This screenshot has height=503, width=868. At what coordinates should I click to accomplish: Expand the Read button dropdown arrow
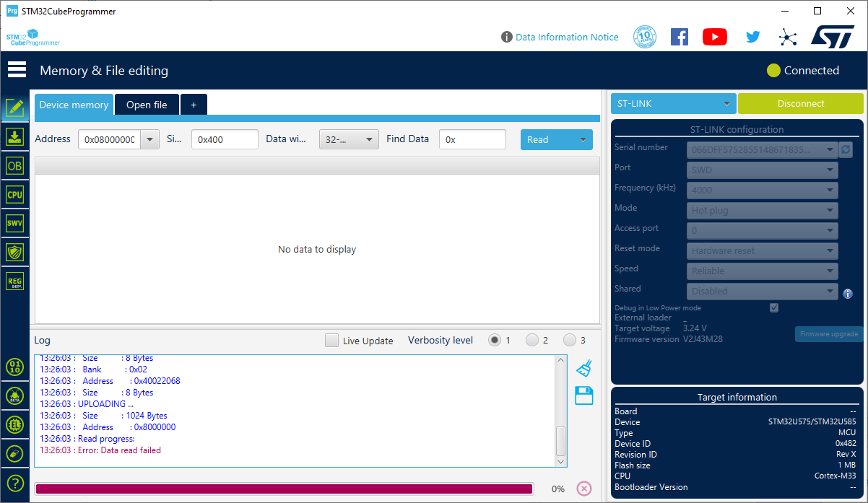581,139
